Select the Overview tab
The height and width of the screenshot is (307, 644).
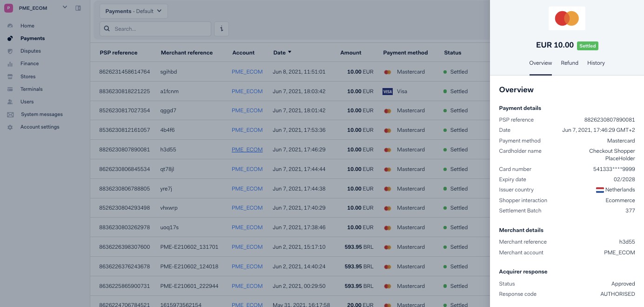coord(540,63)
